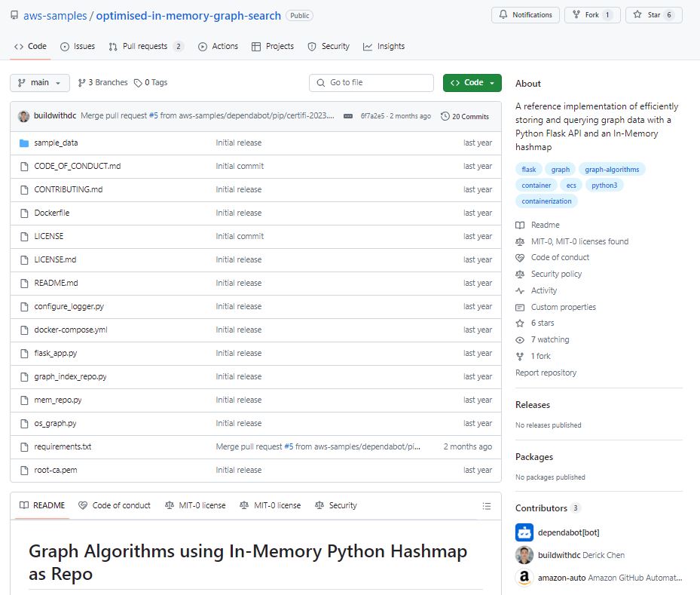Open the Security tab in the repo nav
Viewport: 700px width, 595px height.
(329, 47)
